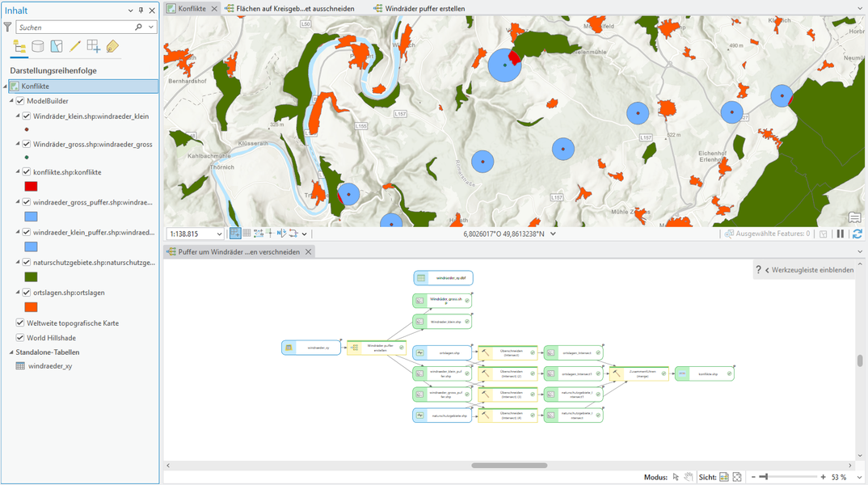Open Flächen auf Kreisgeb...et ausschneiden tab

294,8
